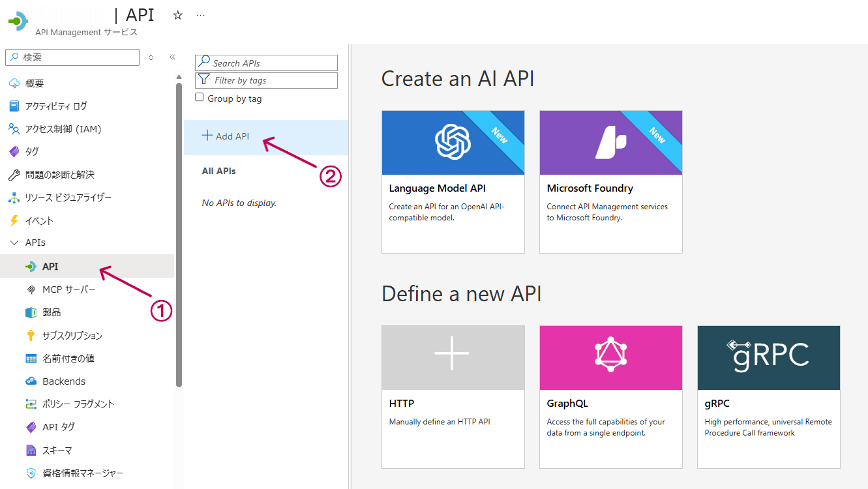Click the 製品 product box icon
Image resolution: width=868 pixels, height=489 pixels.
tap(31, 312)
